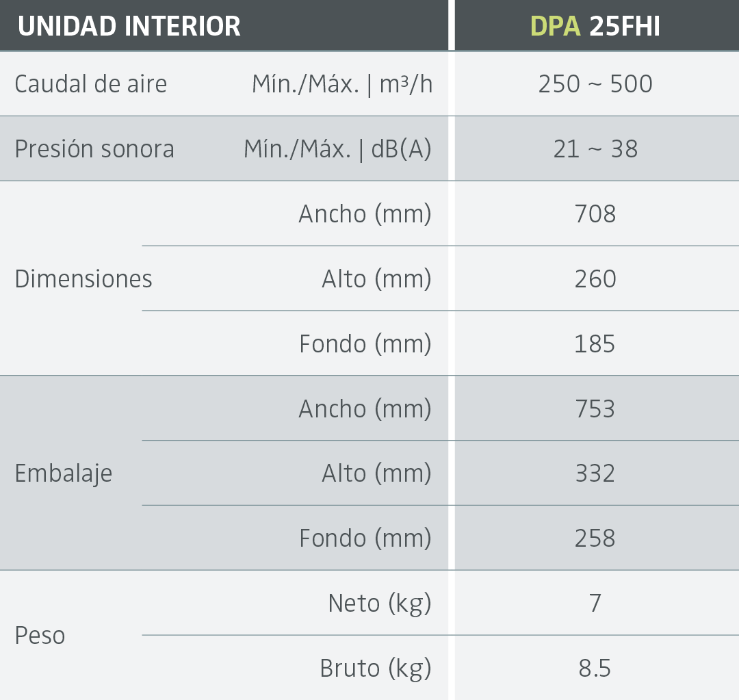Select the Embalaje height value 332
Screen dimensions: 739x700
pyautogui.click(x=595, y=474)
